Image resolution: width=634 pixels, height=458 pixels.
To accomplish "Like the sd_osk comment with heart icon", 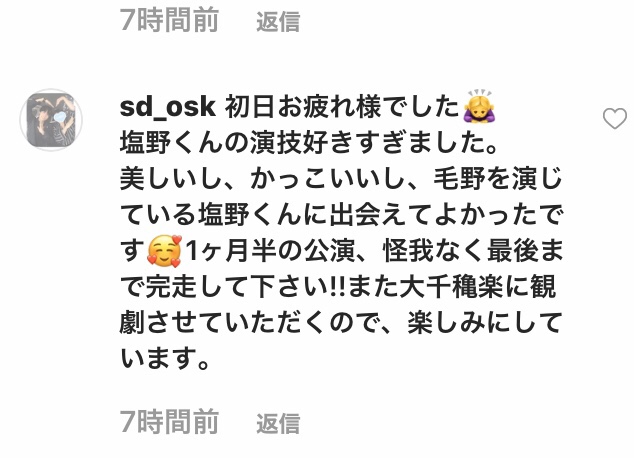I will pos(615,119).
